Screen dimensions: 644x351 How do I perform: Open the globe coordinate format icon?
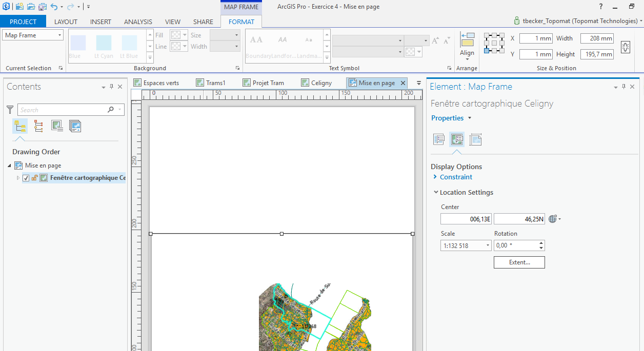(x=552, y=218)
